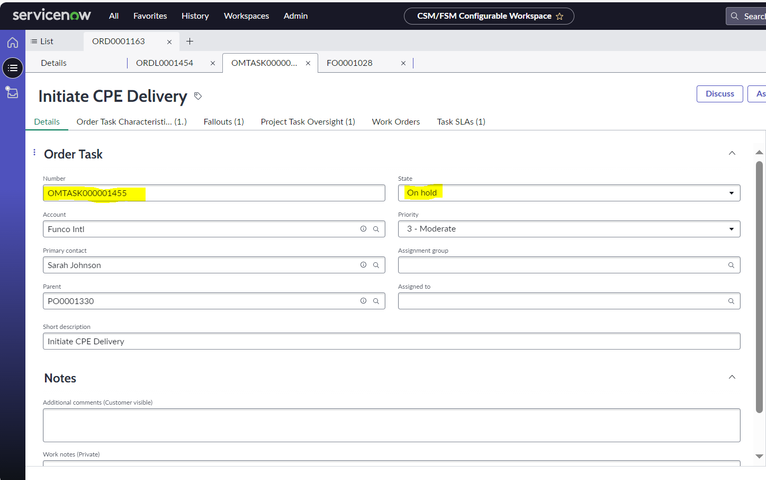Show info for Funco Intl account

tap(363, 229)
